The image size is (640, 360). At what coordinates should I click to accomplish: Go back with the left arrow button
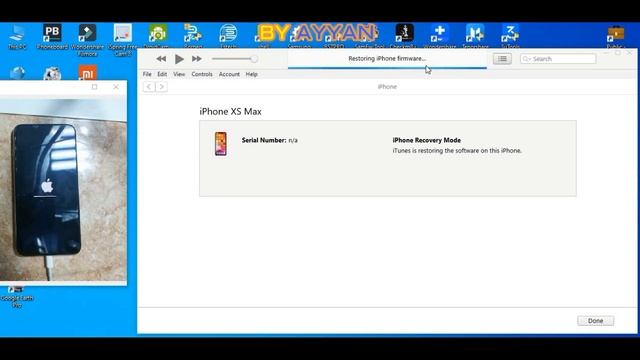click(x=149, y=87)
